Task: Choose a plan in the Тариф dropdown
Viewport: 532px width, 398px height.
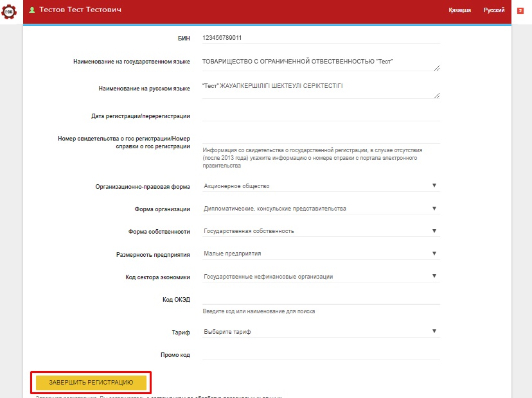Action: [320, 332]
